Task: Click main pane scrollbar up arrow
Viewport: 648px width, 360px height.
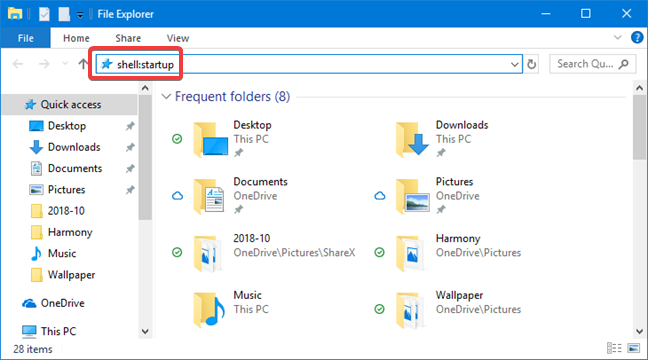Action: [639, 88]
